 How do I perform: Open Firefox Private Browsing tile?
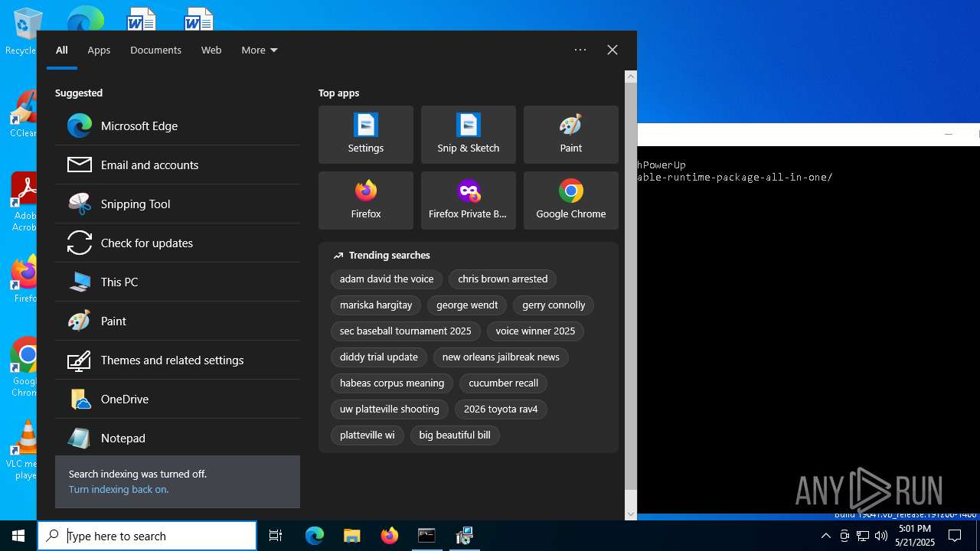click(469, 201)
